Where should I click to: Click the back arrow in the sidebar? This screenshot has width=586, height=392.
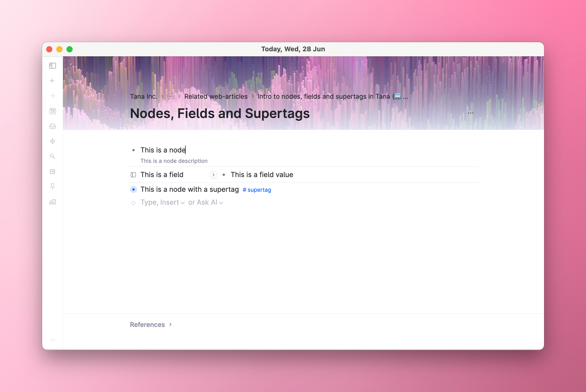click(52, 81)
